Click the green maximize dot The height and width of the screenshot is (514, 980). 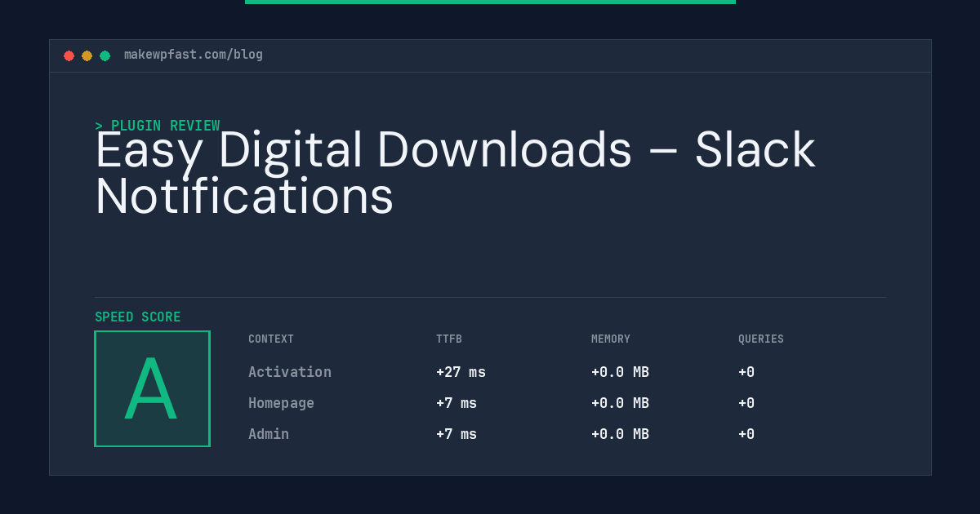click(105, 56)
